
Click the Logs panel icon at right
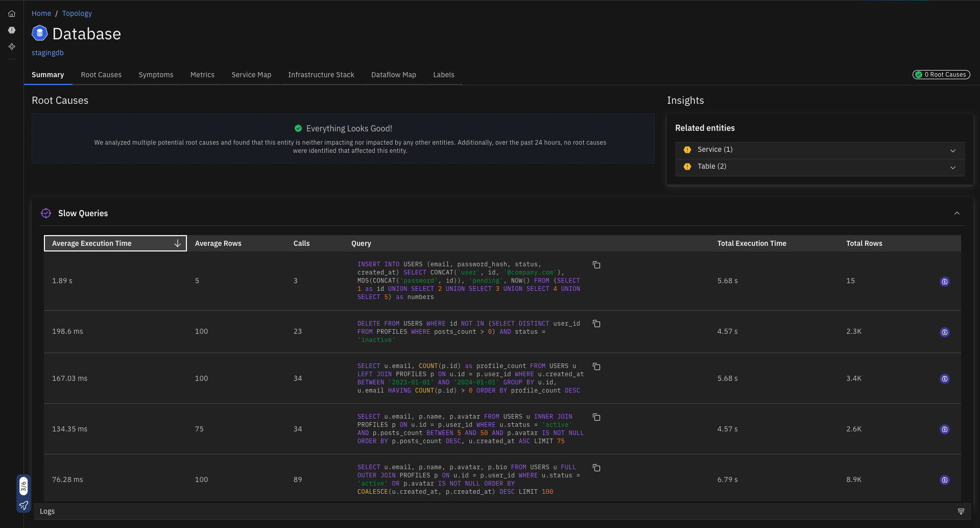pos(961,512)
